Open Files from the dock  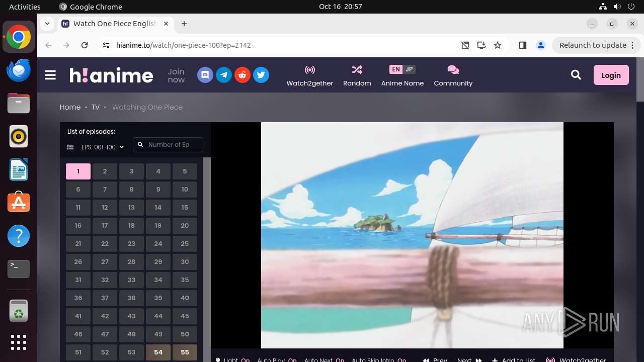click(19, 103)
